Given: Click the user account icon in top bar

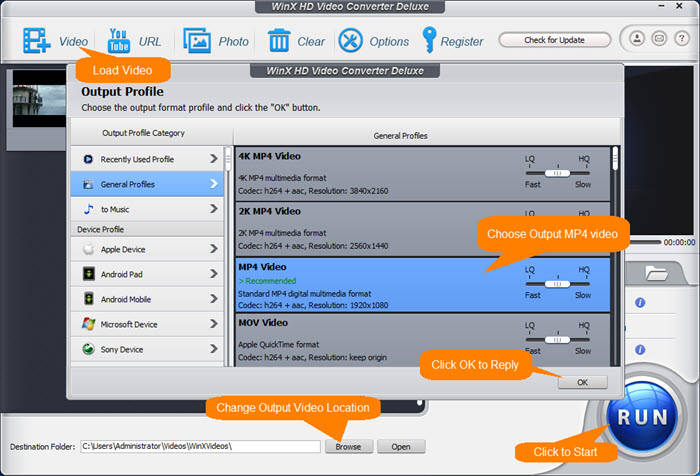Looking at the screenshot, I should 637,38.
